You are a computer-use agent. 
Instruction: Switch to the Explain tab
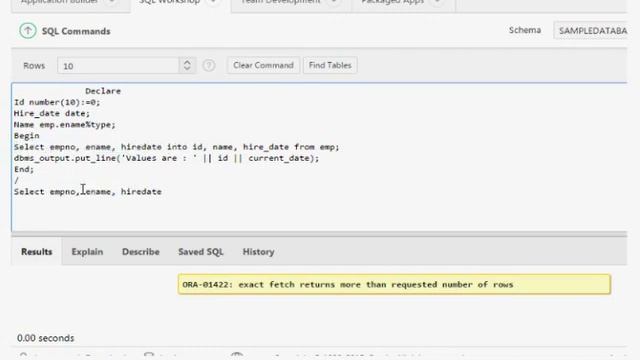coord(87,252)
